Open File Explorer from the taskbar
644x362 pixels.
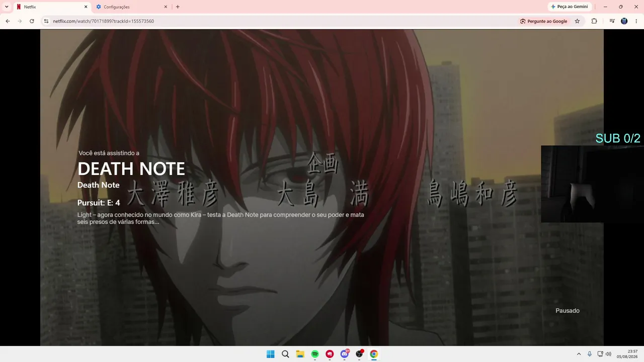tap(300, 354)
